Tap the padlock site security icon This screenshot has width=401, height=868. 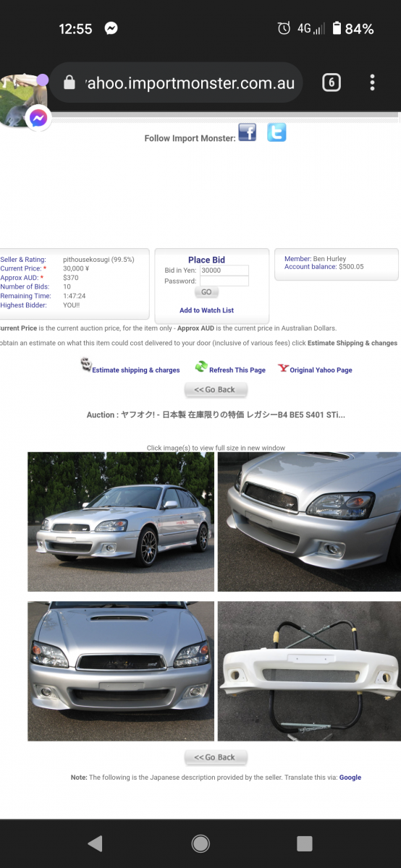pos(69,82)
